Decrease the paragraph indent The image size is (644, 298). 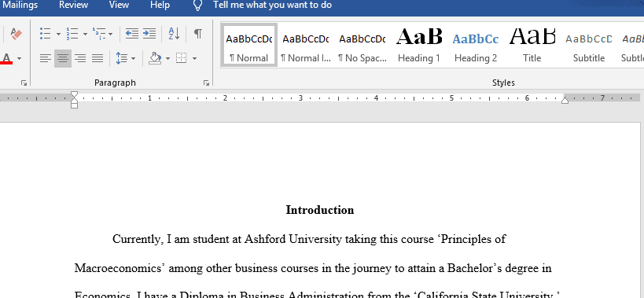pos(132,34)
